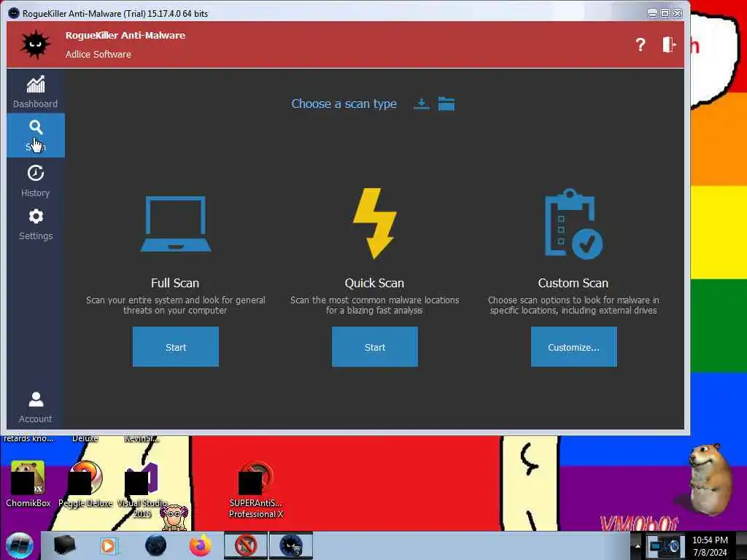Image resolution: width=747 pixels, height=560 pixels.
Task: Click the Adlice Software text in the header
Action: coord(98,54)
